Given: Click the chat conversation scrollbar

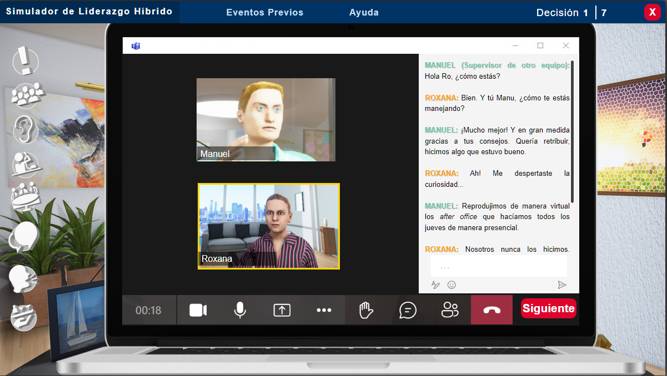Looking at the screenshot, I should (573, 132).
